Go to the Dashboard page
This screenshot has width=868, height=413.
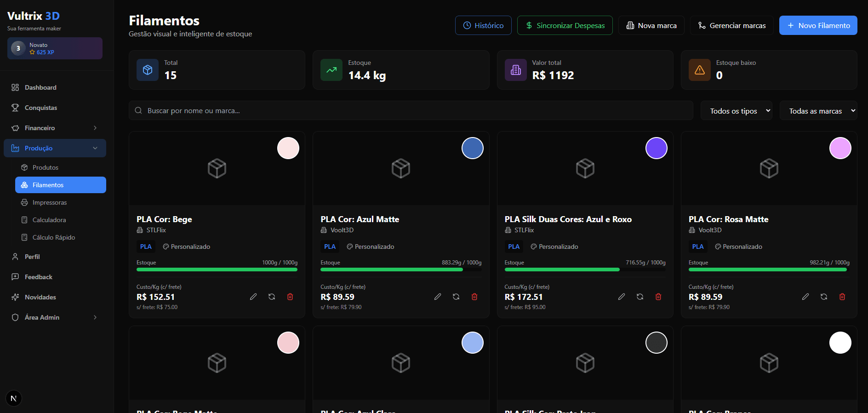pyautogui.click(x=40, y=87)
